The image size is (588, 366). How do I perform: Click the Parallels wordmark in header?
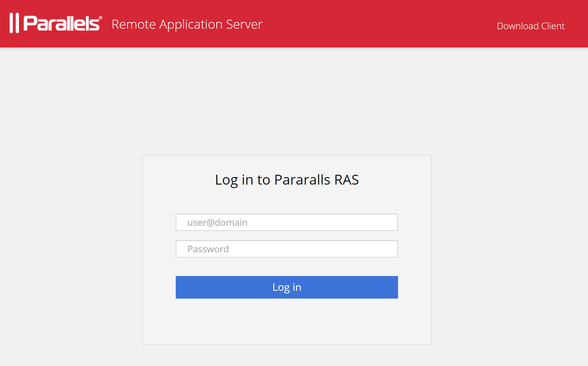coord(61,23)
